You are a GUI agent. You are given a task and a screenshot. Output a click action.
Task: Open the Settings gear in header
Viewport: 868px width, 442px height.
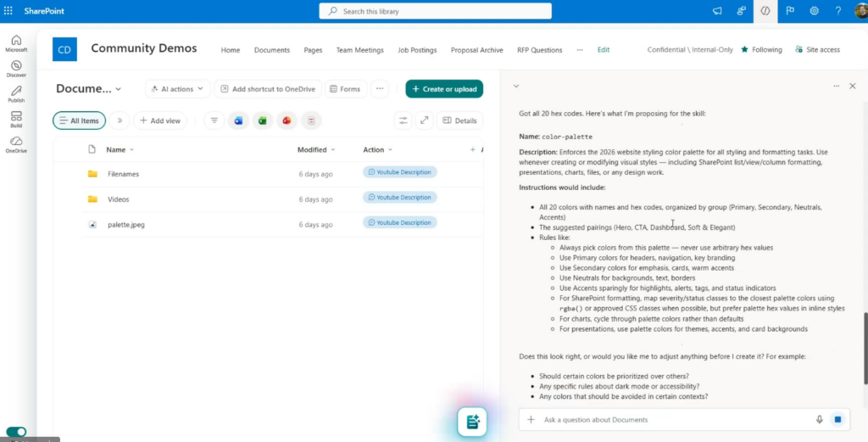coord(814,11)
